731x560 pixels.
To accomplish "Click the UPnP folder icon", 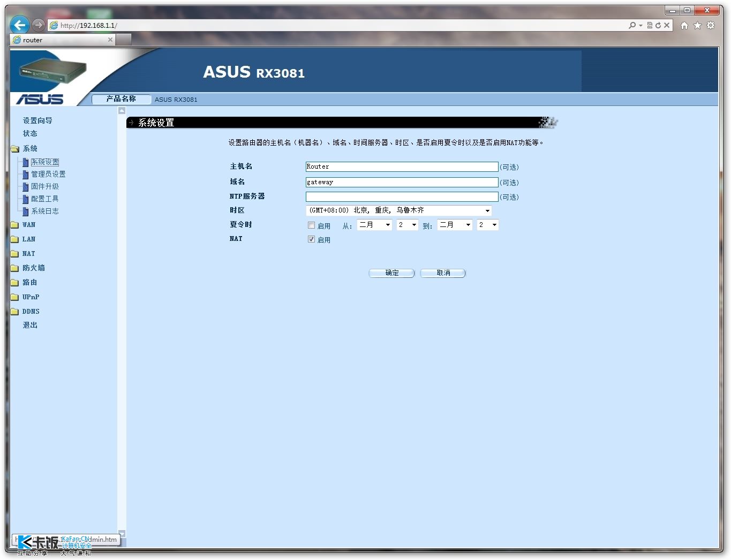I will point(15,297).
